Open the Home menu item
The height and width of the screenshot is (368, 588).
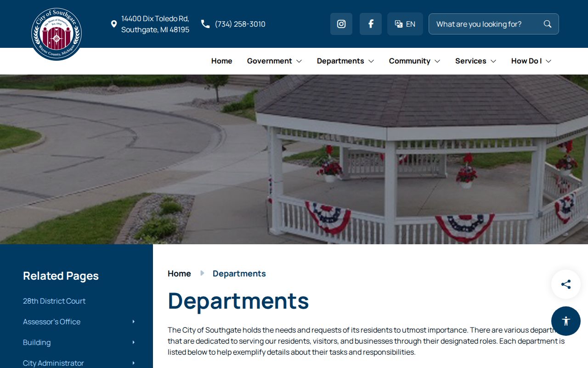pyautogui.click(x=222, y=61)
